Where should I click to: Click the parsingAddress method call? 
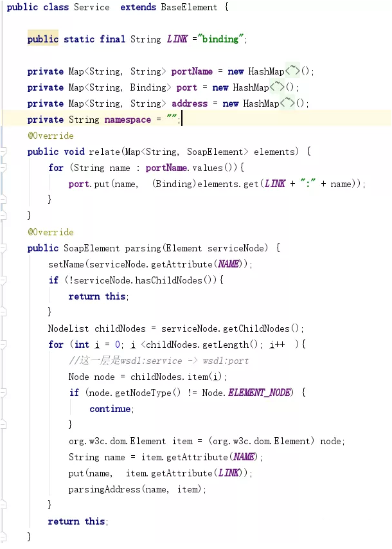(104, 489)
